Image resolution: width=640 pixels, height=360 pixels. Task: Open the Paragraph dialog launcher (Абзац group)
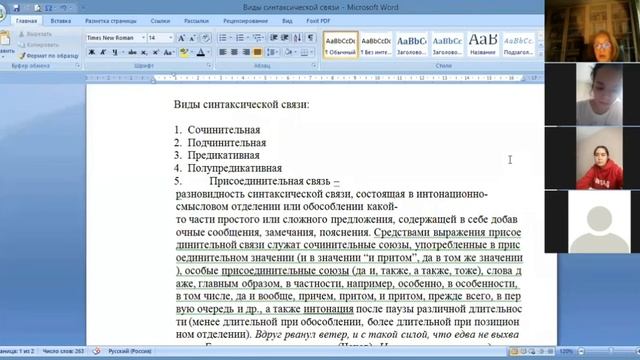pyautogui.click(x=314, y=66)
